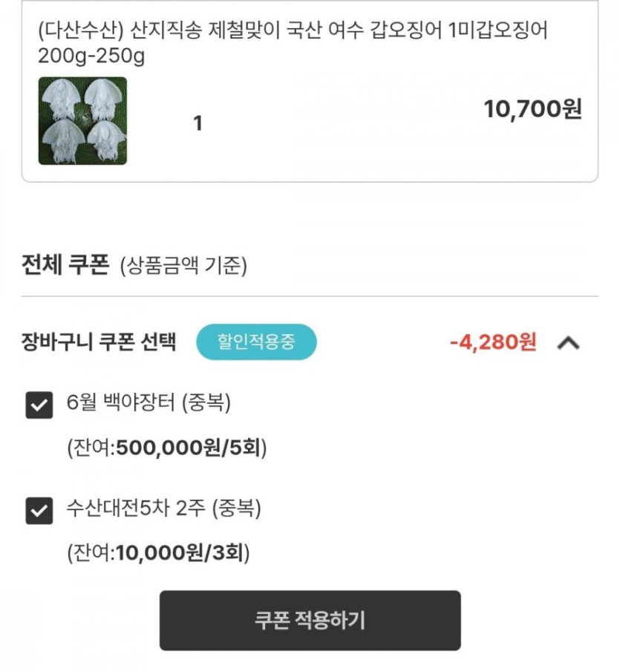Select the 장바구니 쿠폰 선택 header label

tap(99, 343)
